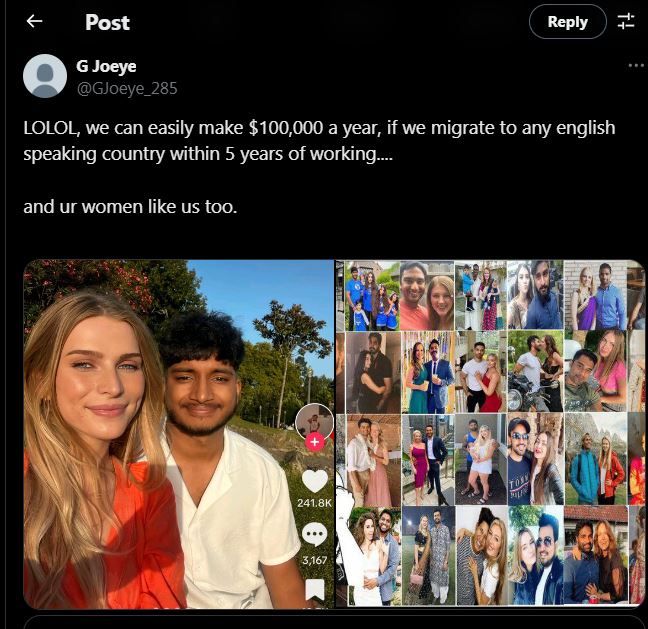Click the Reply button
648x629 pixels.
pos(567,22)
